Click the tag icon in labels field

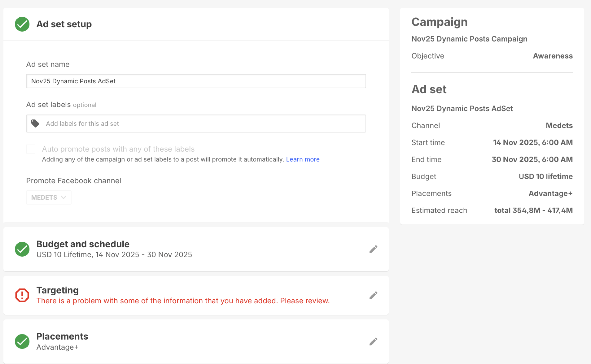coord(35,123)
